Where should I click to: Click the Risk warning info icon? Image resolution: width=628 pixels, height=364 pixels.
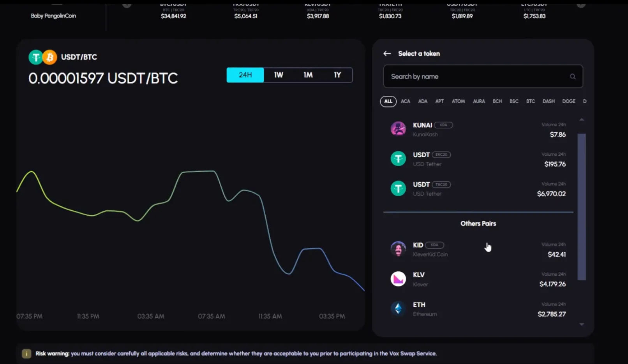(x=26, y=353)
